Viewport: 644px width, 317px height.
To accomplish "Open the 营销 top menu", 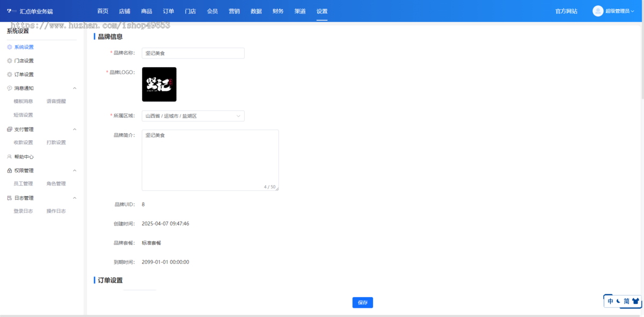I will coord(234,11).
